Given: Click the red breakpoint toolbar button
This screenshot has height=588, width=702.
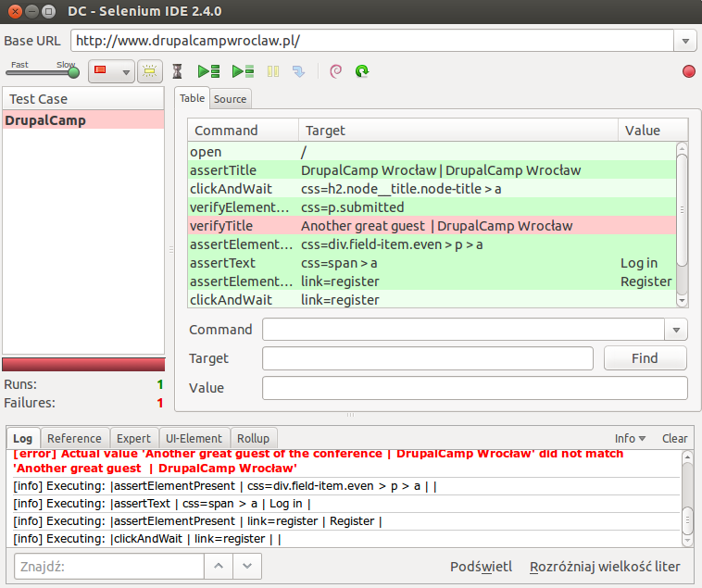Looking at the screenshot, I should [x=101, y=71].
